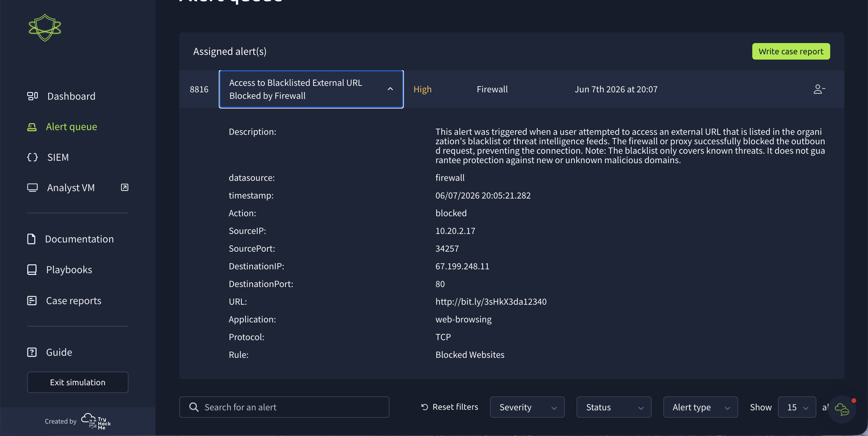Click alert ID 8816
The image size is (868, 436).
coord(199,89)
